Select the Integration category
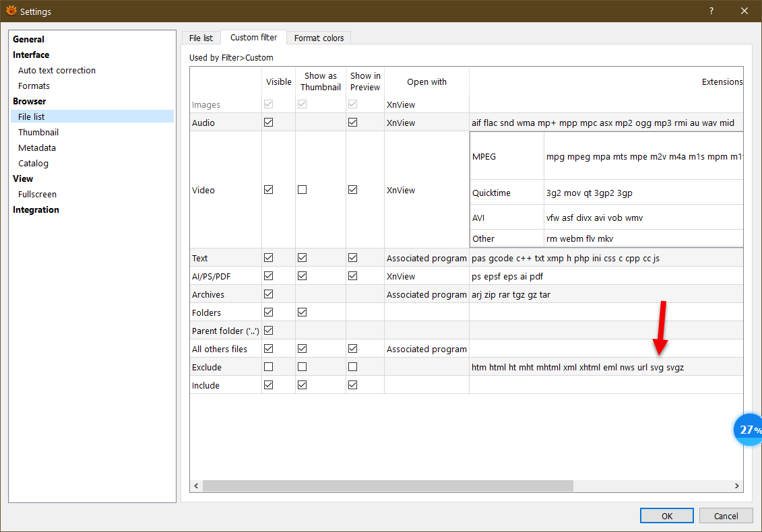 tap(36, 209)
